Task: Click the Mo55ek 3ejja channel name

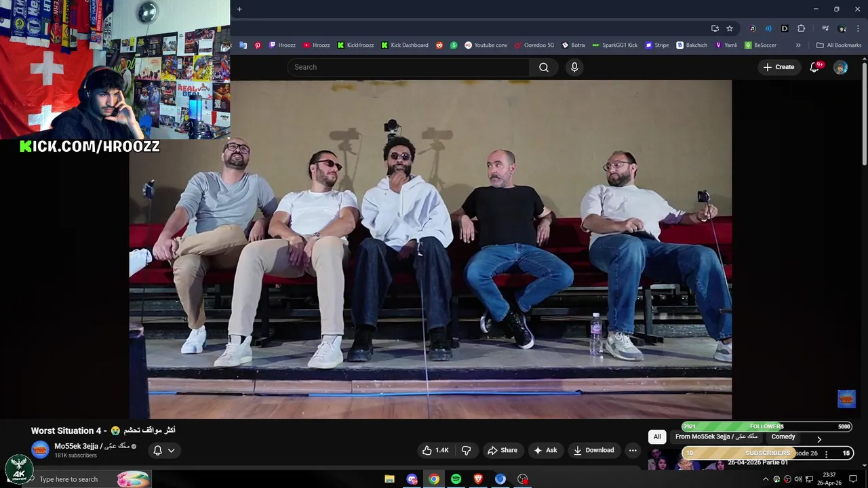Action: click(92, 446)
